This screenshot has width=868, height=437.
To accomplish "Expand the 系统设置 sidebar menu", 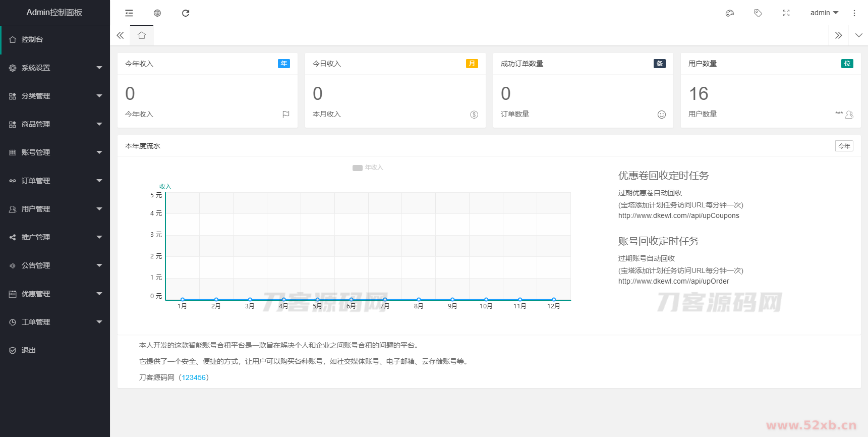I will click(54, 68).
